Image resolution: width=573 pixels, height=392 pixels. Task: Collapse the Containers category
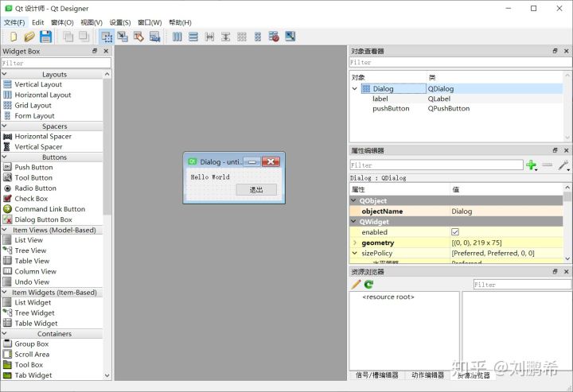pos(5,334)
